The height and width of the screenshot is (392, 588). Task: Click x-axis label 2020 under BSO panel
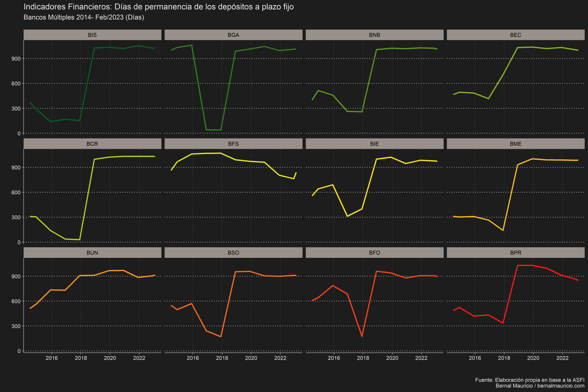coord(251,358)
